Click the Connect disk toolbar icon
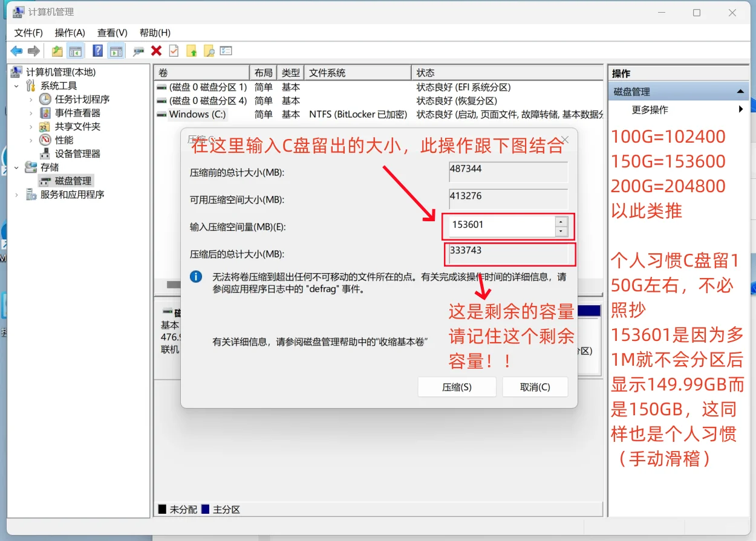The width and height of the screenshot is (756, 541). 139,51
